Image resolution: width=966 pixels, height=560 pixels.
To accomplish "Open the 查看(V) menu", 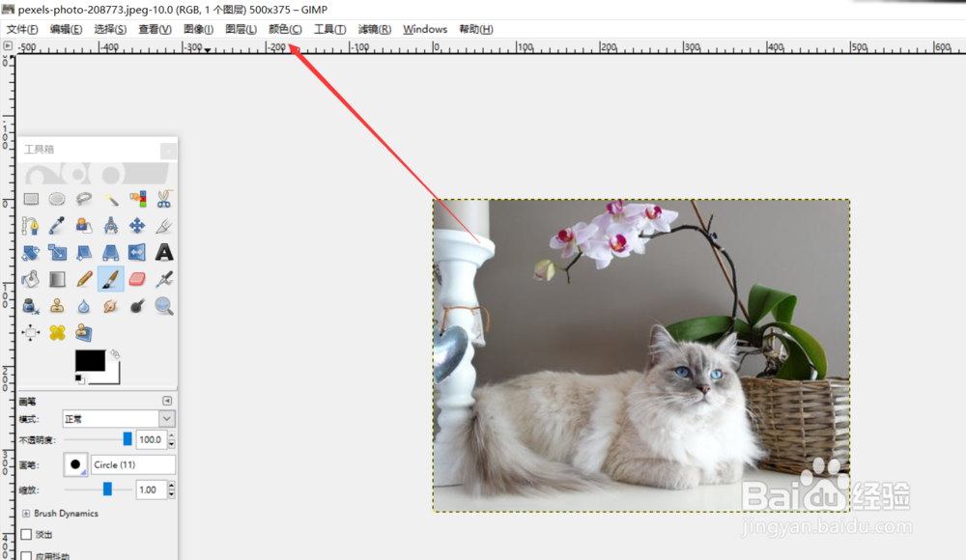I will pyautogui.click(x=155, y=29).
